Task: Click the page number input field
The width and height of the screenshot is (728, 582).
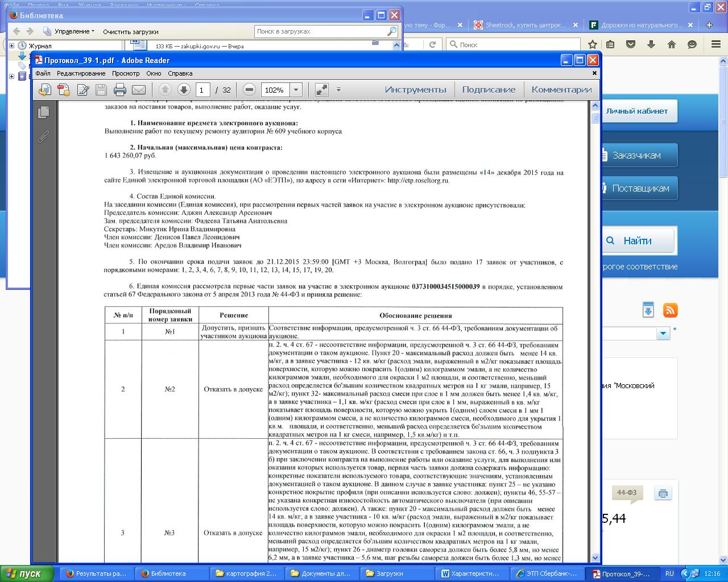Action: [203, 90]
